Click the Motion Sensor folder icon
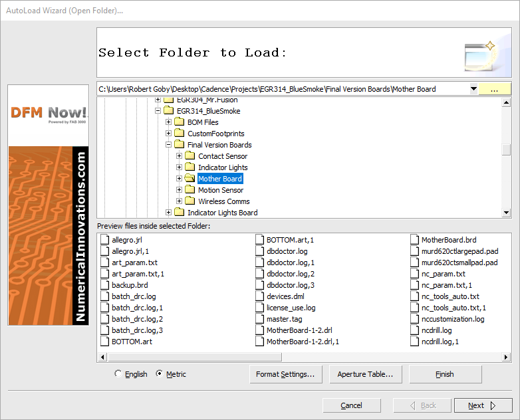 190,189
